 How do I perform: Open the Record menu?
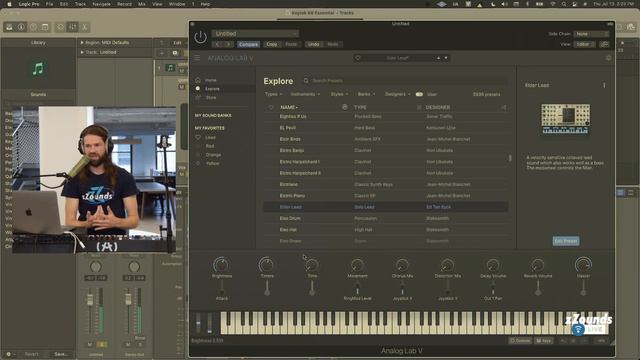coord(124,4)
